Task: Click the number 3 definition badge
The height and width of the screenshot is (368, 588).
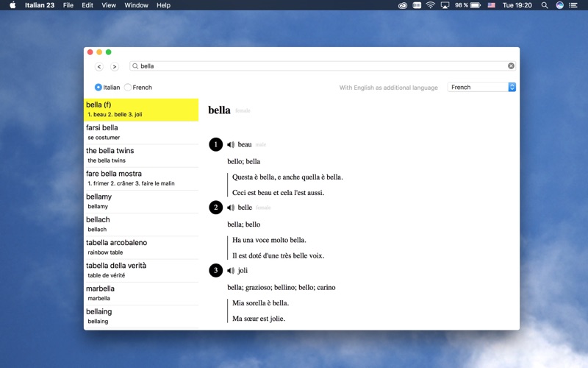Action: pyautogui.click(x=215, y=270)
